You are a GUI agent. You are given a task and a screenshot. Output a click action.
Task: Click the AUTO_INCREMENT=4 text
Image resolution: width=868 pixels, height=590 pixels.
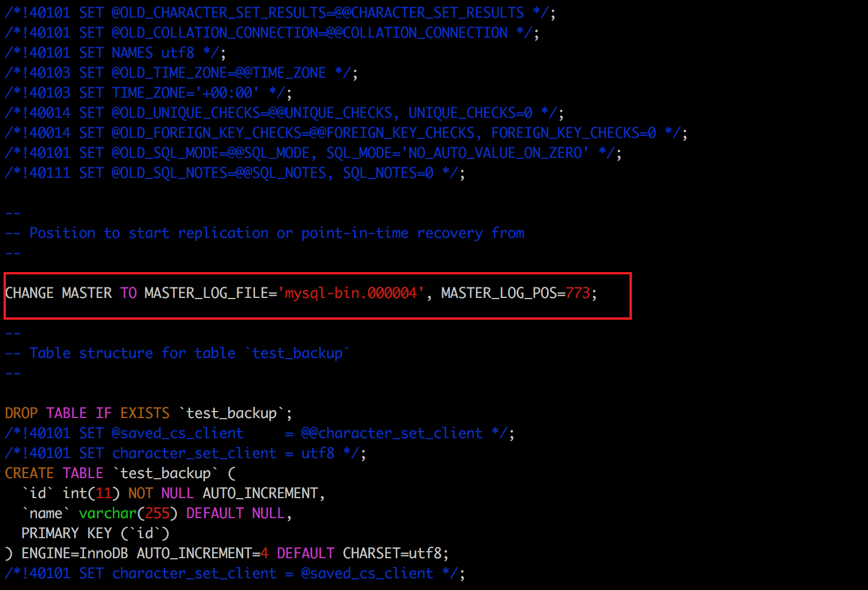[203, 553]
